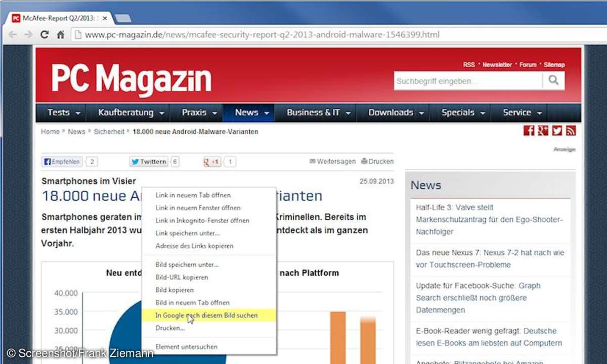Open the Update für Facebook-Suche news item
607x364 pixels.
pyautogui.click(x=478, y=298)
